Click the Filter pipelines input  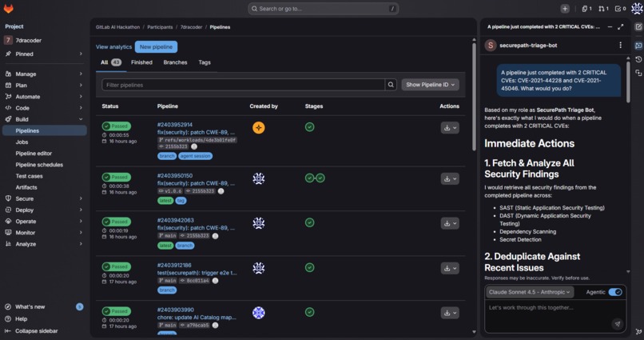point(243,85)
